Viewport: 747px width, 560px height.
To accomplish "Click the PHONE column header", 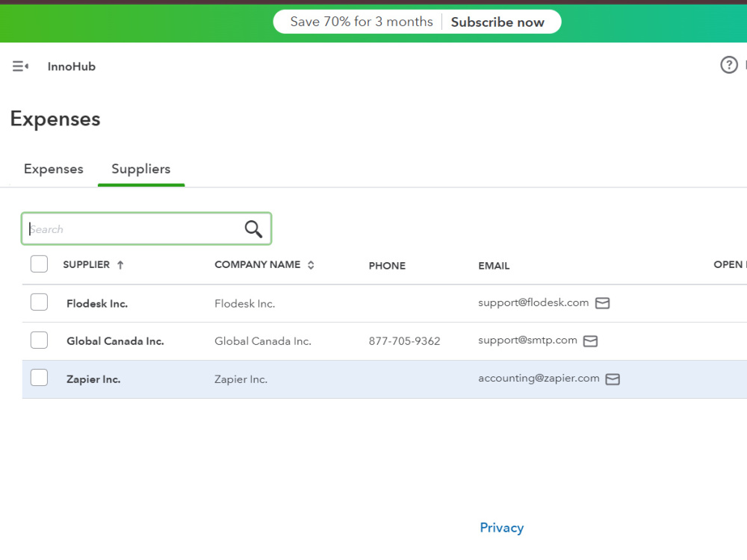I will tap(387, 266).
